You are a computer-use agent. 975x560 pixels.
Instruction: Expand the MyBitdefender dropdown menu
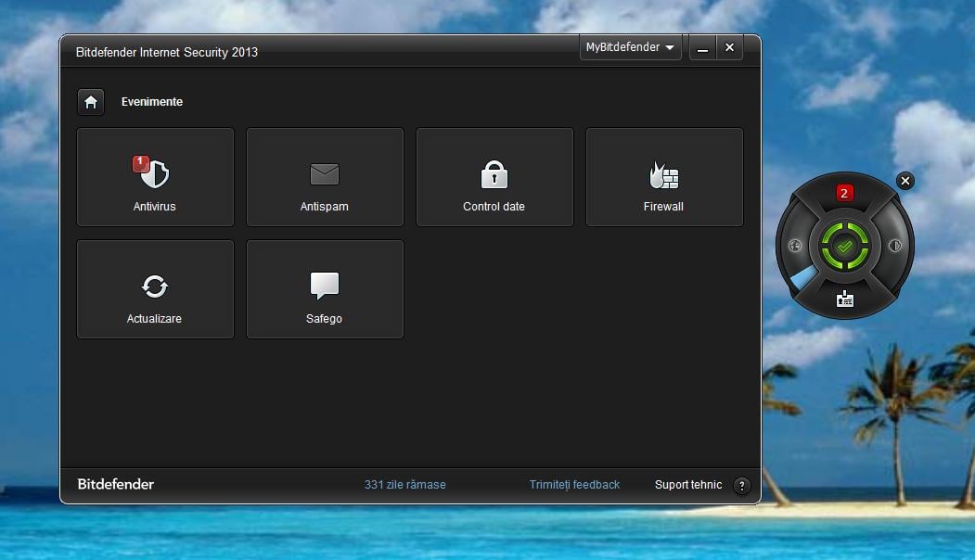click(630, 47)
